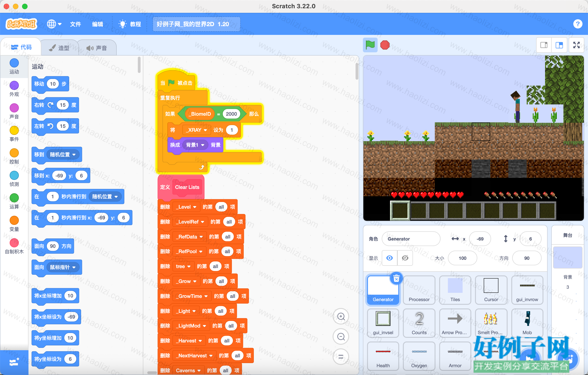The width and height of the screenshot is (588, 375).
Task: Select the 外观 block category
Action: coord(14,89)
